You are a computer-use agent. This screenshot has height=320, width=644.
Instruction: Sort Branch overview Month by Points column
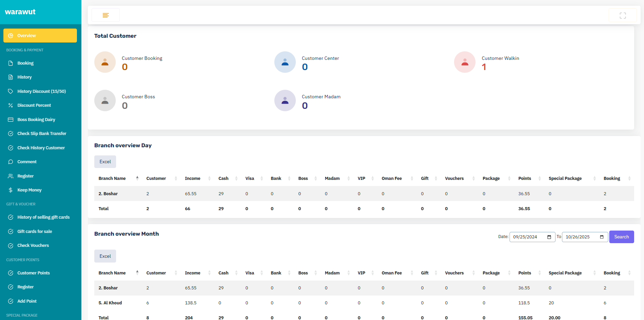point(525,273)
